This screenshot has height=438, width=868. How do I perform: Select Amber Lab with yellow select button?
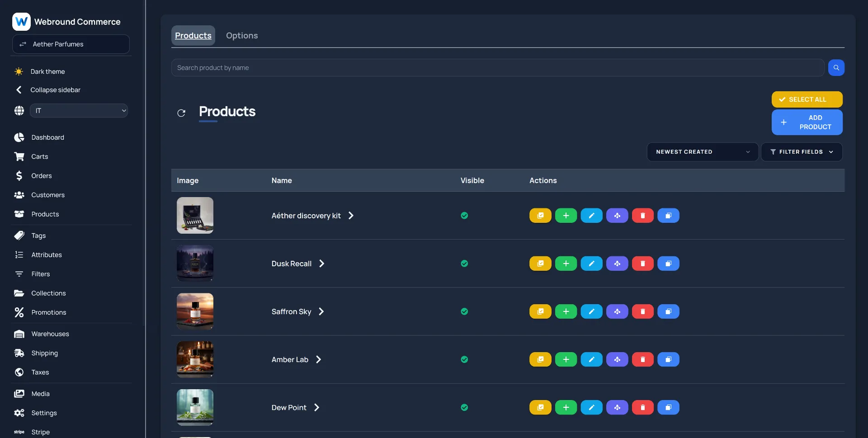pos(540,359)
